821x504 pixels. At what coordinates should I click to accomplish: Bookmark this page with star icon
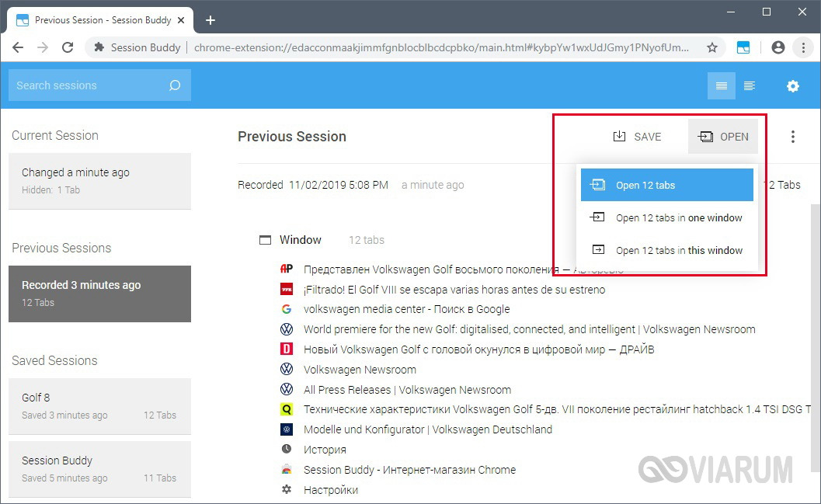tap(711, 47)
